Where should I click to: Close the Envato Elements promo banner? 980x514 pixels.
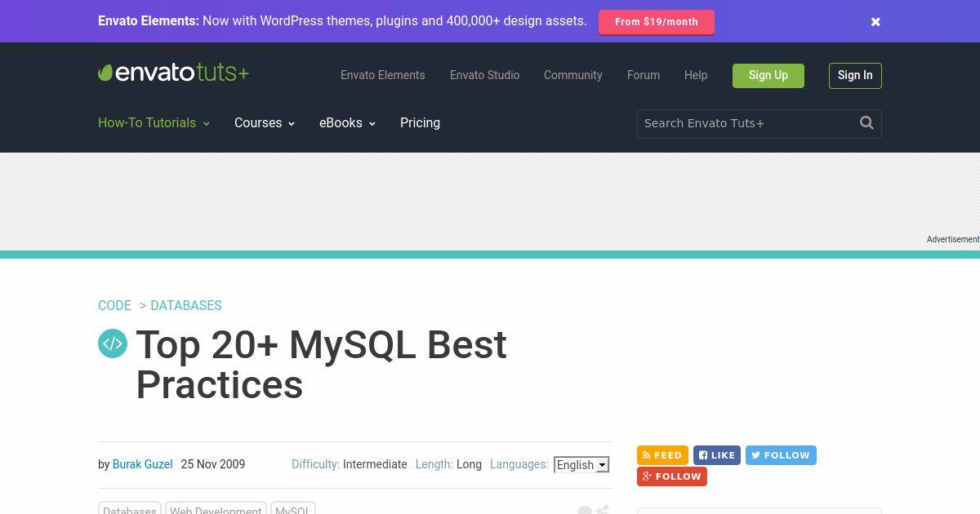(x=875, y=22)
